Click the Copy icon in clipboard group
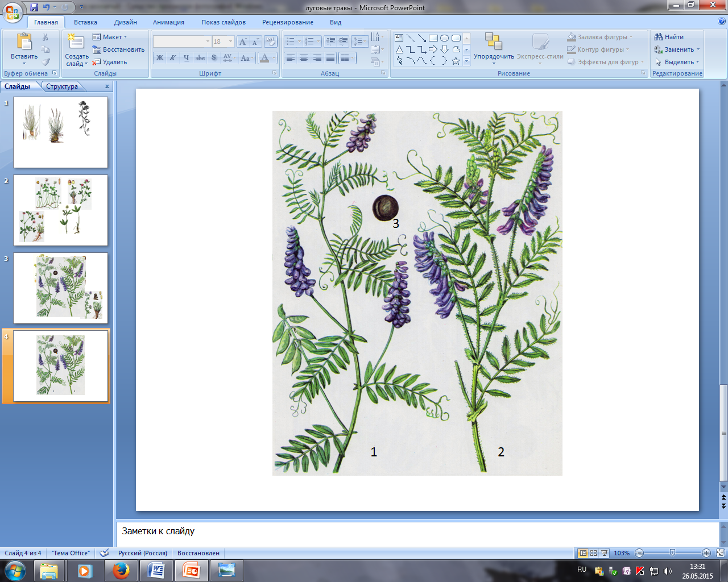The width and height of the screenshot is (728, 582). point(45,49)
